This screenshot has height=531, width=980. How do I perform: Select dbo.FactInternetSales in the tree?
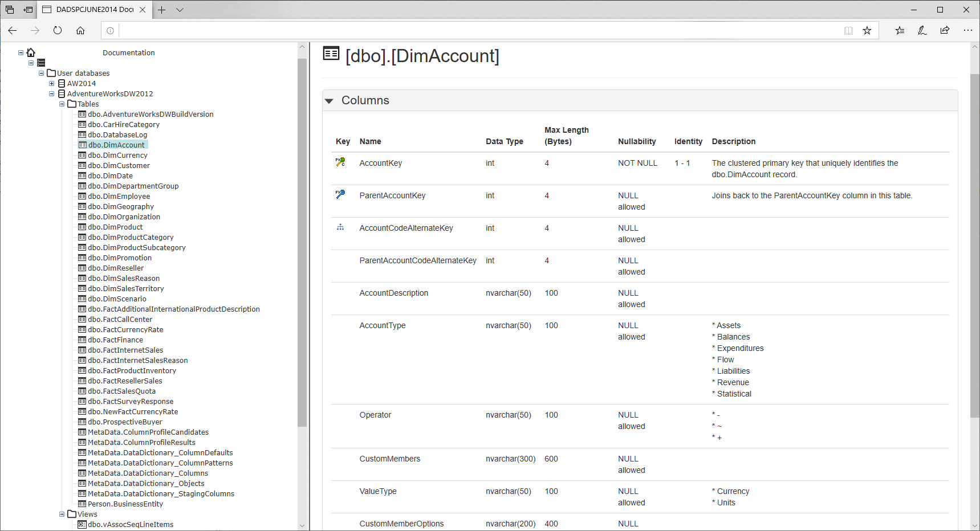click(x=125, y=350)
